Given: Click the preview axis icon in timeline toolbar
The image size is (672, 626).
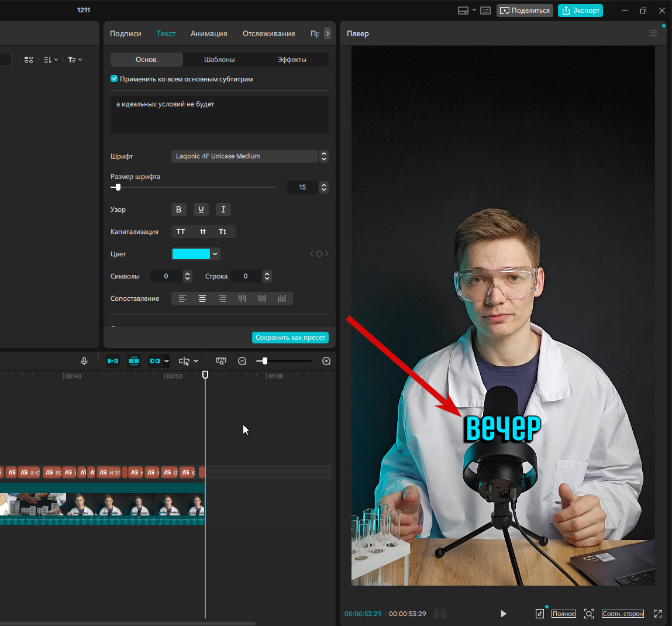Looking at the screenshot, I should point(221,361).
